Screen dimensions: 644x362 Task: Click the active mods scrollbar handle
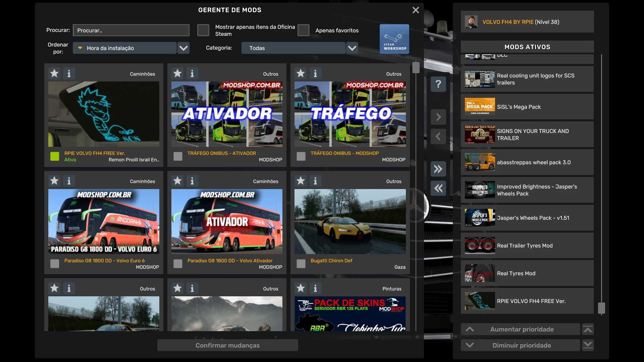click(601, 308)
